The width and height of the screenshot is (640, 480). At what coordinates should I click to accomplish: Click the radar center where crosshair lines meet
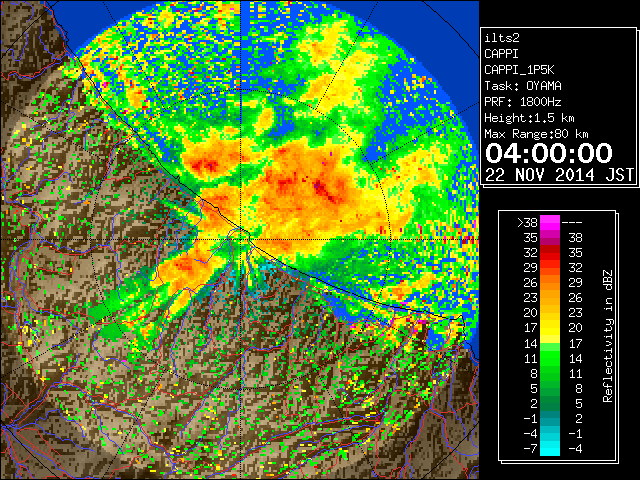click(x=241, y=239)
